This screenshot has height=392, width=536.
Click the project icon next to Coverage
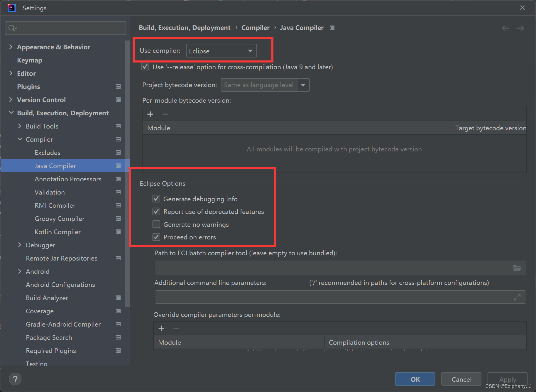pos(118,311)
